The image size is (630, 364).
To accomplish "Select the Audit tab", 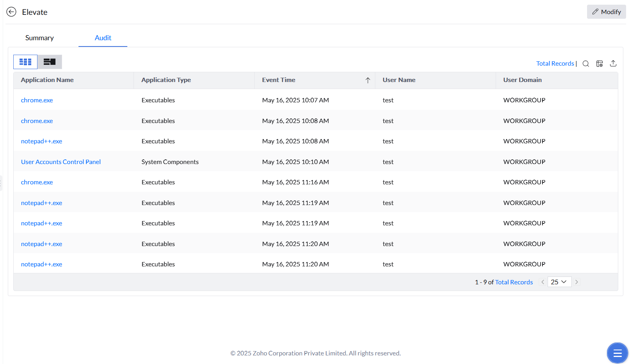I will 103,38.
